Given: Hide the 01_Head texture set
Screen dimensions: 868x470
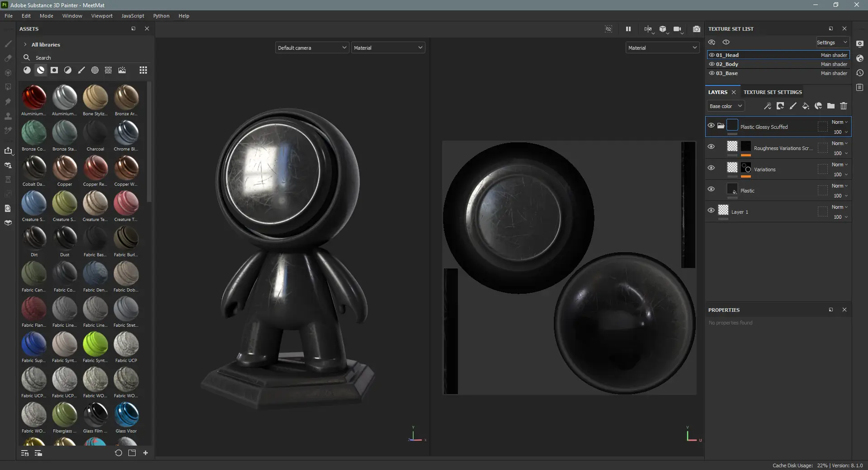Looking at the screenshot, I should click(712, 55).
